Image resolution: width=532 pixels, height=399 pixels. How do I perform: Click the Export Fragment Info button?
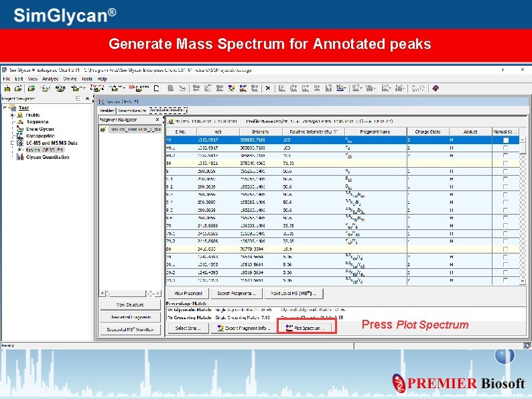pyautogui.click(x=244, y=328)
